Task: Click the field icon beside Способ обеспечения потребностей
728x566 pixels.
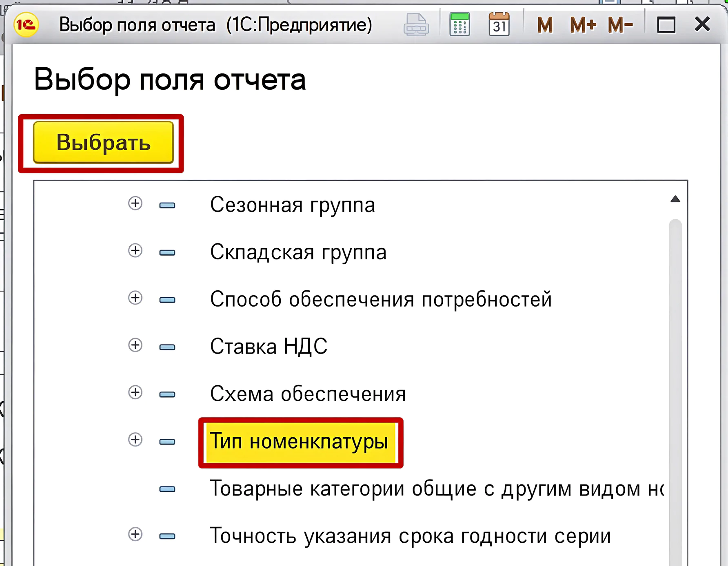Action: (x=167, y=300)
